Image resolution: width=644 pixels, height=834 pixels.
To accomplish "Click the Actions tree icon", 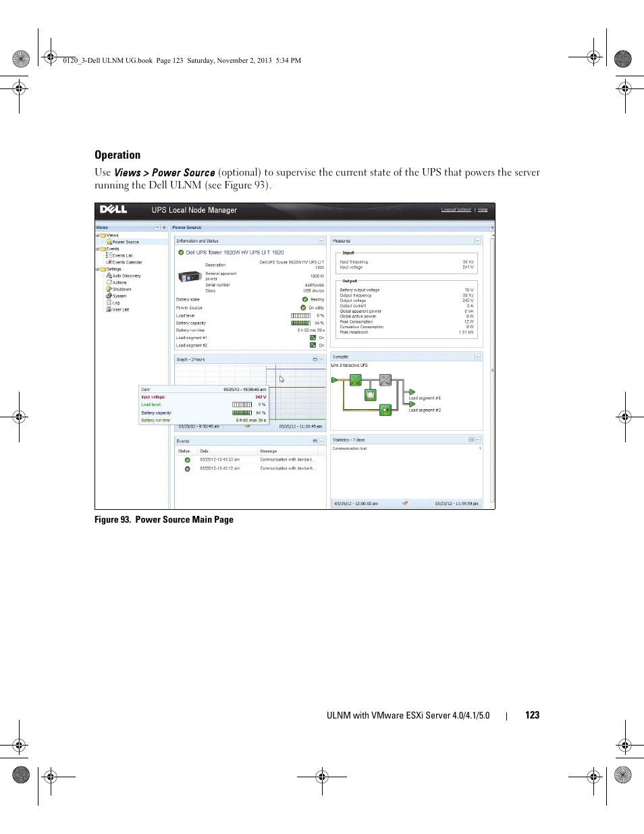I will [109, 282].
